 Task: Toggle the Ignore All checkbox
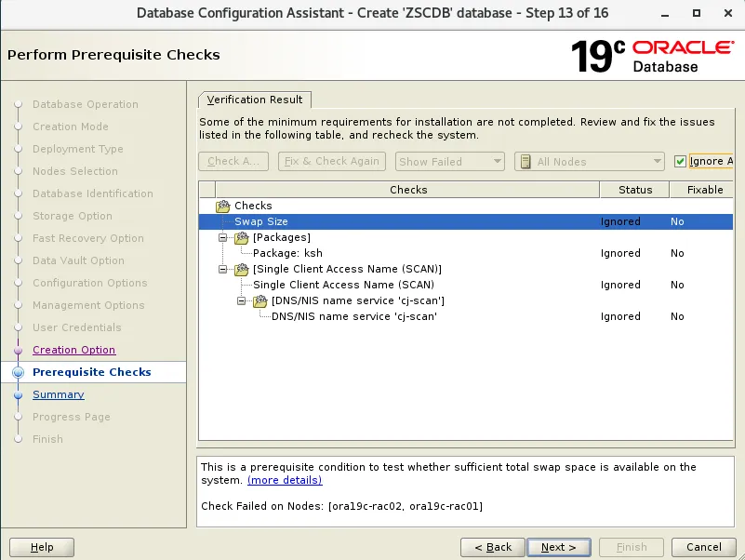click(x=680, y=162)
